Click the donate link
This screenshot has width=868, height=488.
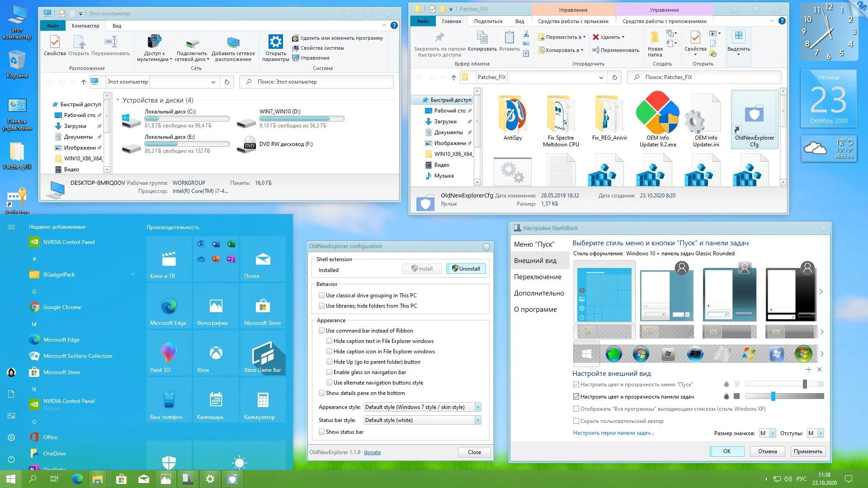pos(372,452)
